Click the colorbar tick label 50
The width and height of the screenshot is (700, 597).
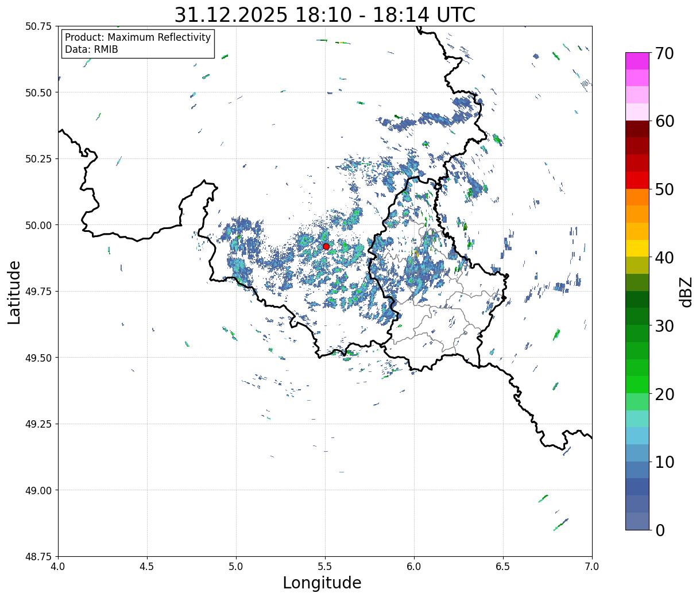[x=664, y=189]
